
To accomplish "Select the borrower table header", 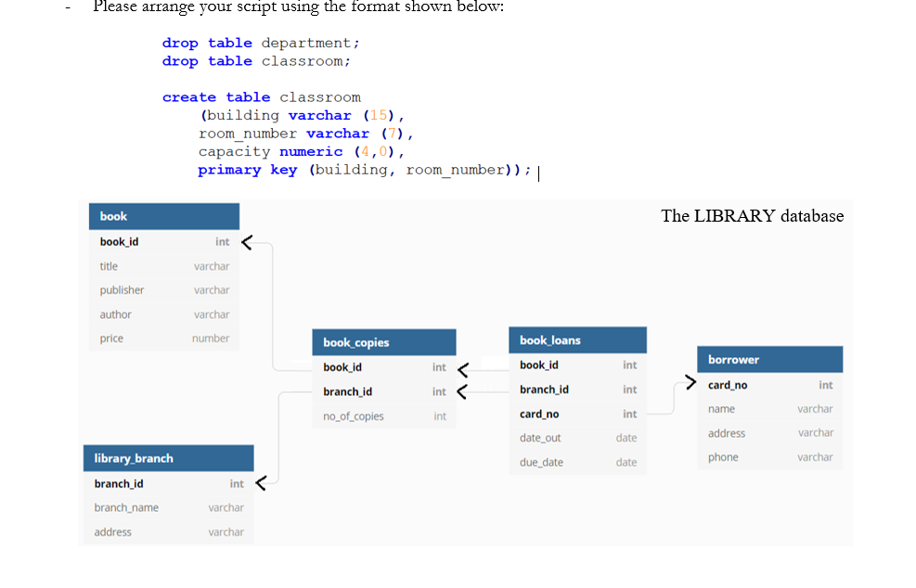I will tap(733, 359).
